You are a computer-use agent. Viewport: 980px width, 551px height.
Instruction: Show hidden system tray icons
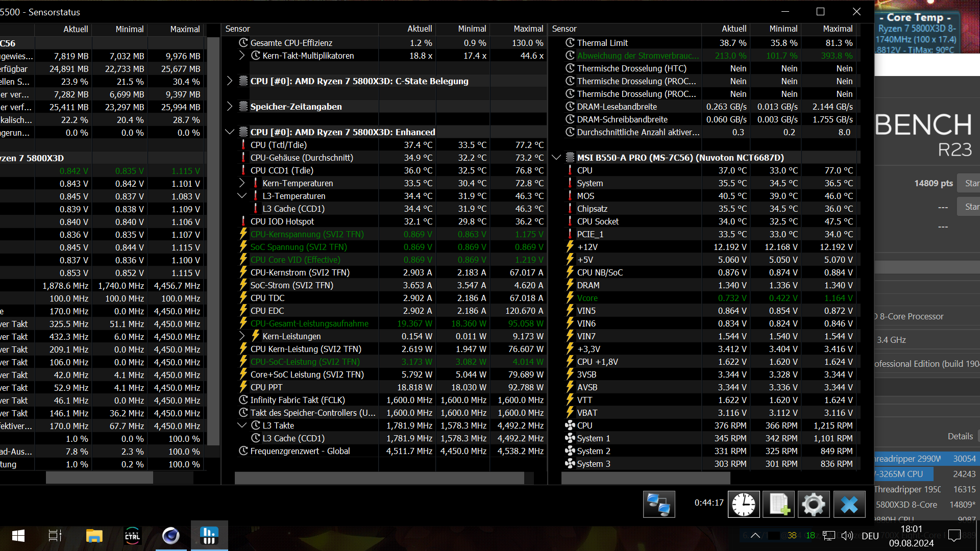tap(755, 536)
